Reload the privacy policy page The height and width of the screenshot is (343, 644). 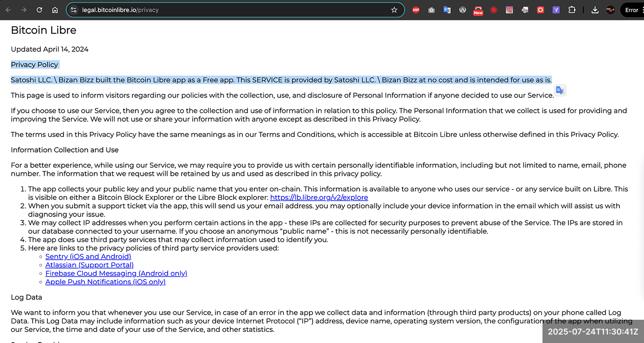point(39,9)
